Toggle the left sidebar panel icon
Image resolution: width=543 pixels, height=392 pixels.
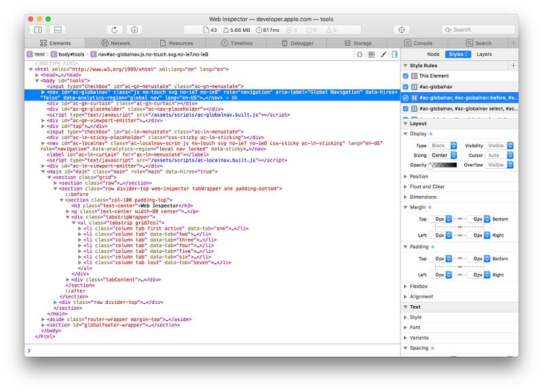tap(38, 30)
